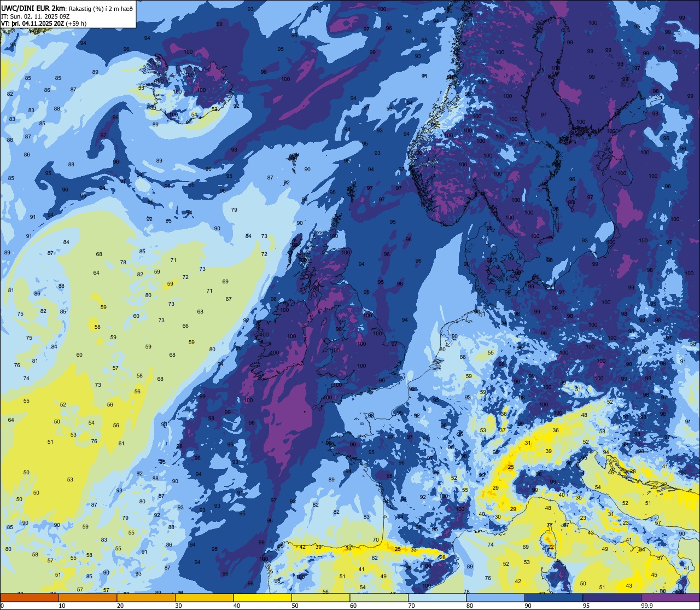Click the 10–20% orange legend swatch
Viewport: 700px width, 610px height.
point(87,598)
